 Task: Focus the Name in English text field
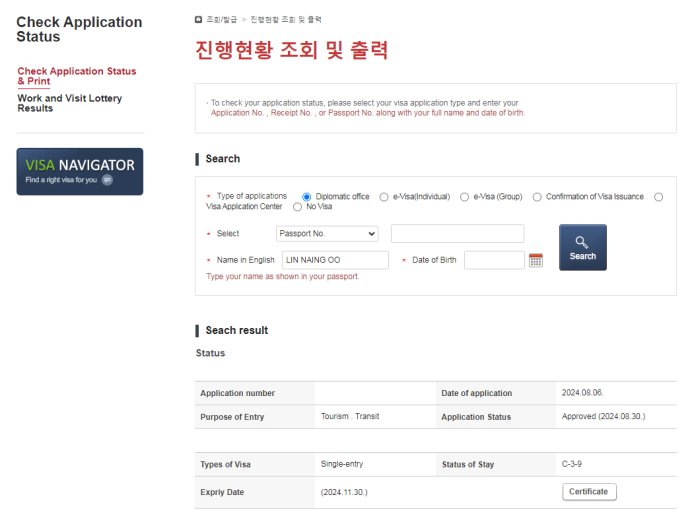pos(335,260)
